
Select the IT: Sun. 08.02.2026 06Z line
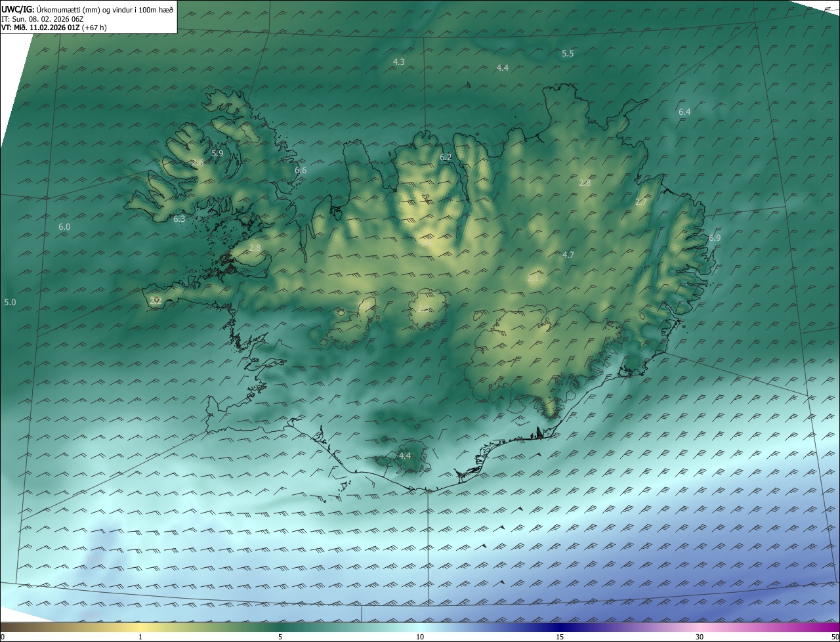click(x=43, y=19)
